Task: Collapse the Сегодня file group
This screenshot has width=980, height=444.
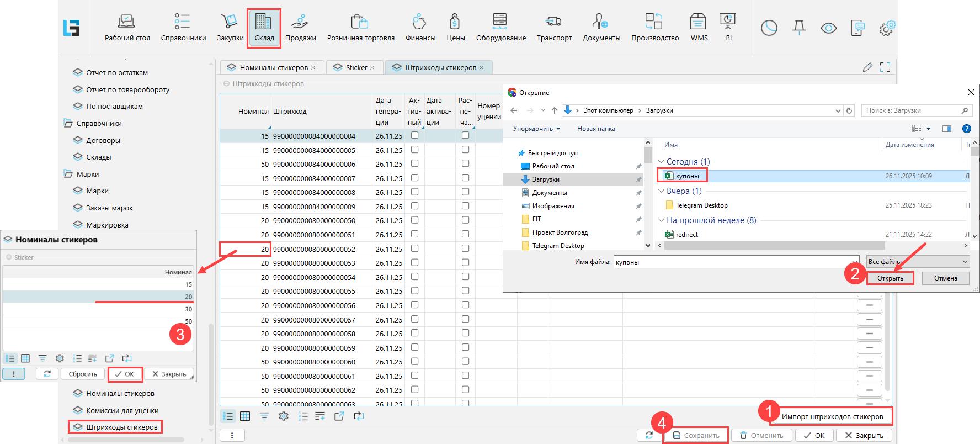Action: coord(661,162)
